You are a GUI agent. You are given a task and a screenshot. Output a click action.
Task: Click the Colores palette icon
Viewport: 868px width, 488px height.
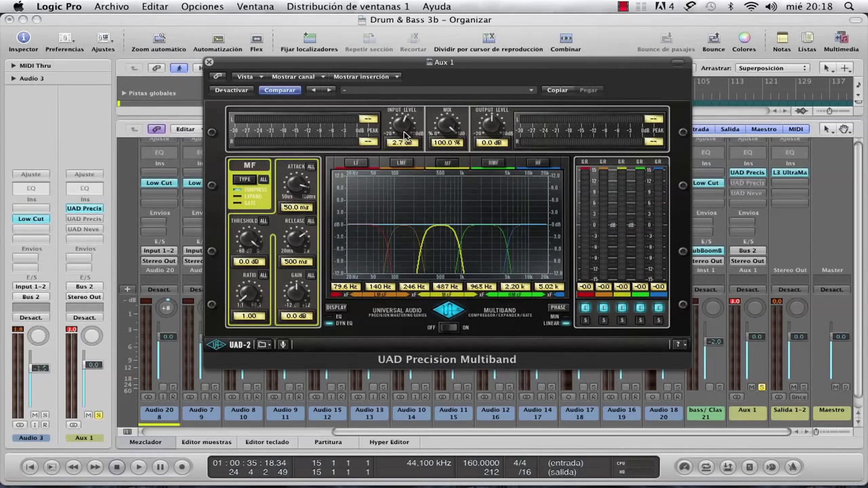click(x=744, y=38)
